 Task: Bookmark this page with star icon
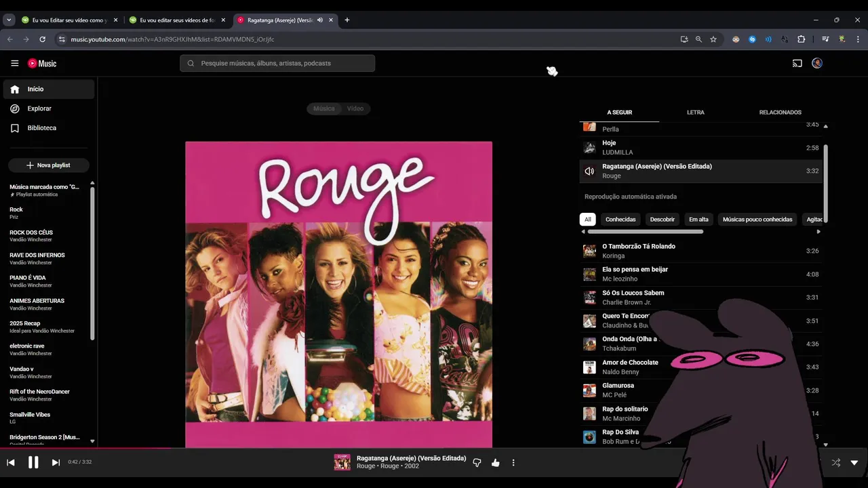click(x=713, y=39)
